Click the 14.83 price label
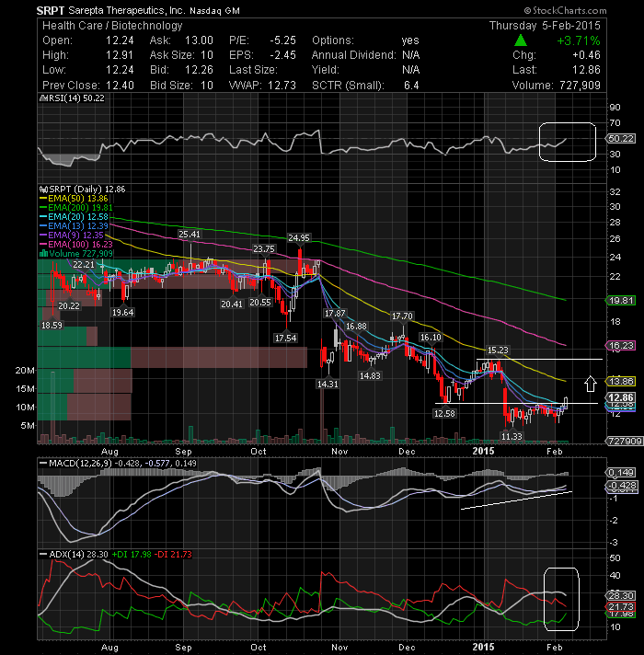 tap(370, 375)
